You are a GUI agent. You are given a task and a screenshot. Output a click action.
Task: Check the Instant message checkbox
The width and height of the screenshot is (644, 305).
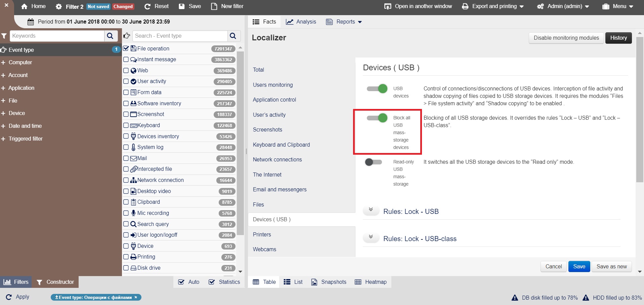coord(126,60)
